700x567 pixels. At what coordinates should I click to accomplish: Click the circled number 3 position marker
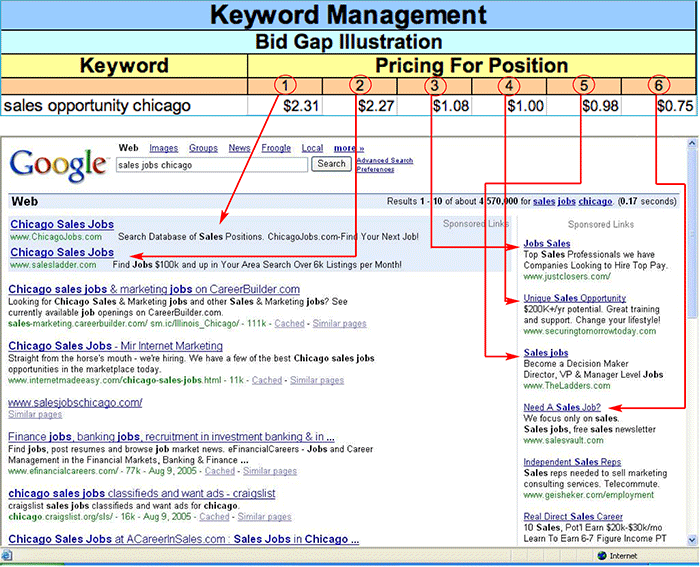coord(433,85)
